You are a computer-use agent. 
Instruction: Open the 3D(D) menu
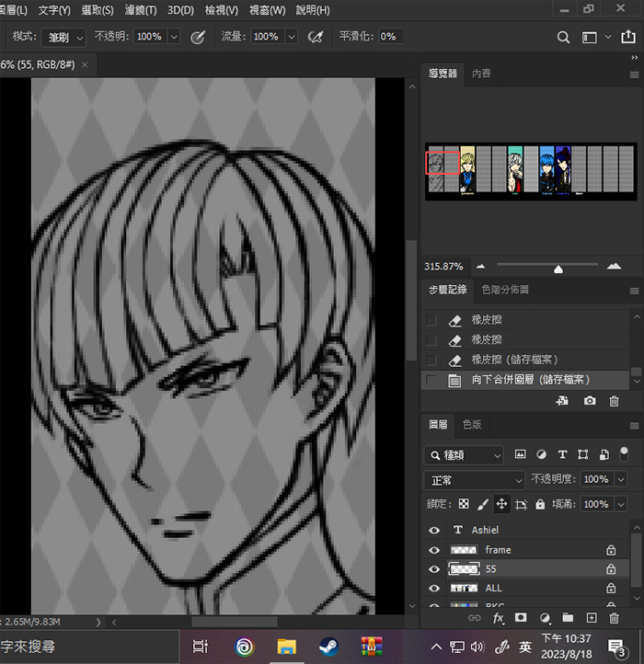(180, 10)
